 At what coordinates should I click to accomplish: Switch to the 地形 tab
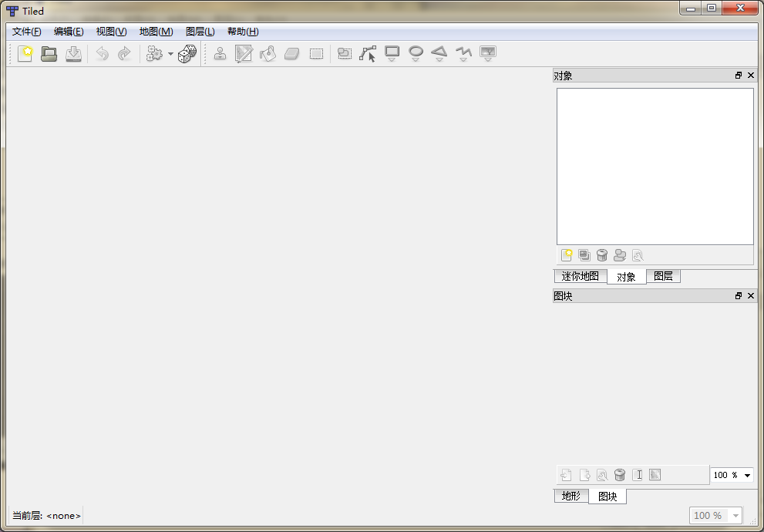571,496
